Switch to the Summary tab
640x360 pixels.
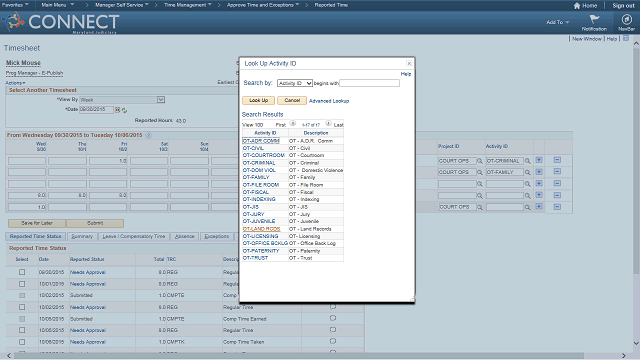pos(82,236)
